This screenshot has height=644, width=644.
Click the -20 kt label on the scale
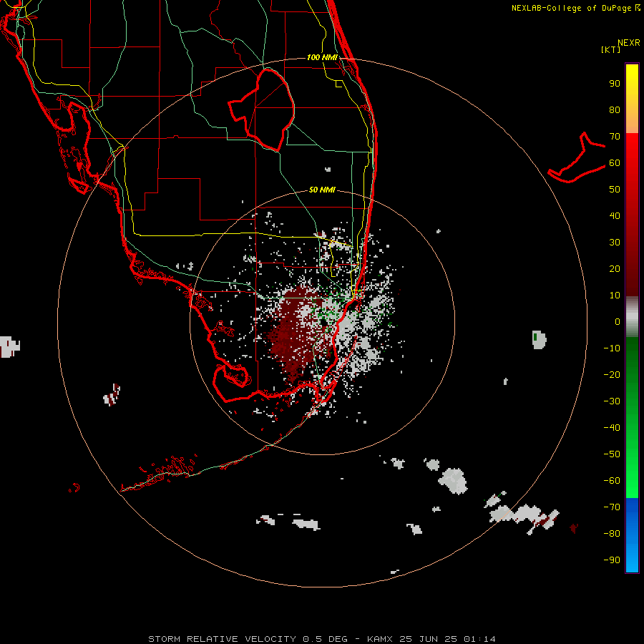click(612, 374)
